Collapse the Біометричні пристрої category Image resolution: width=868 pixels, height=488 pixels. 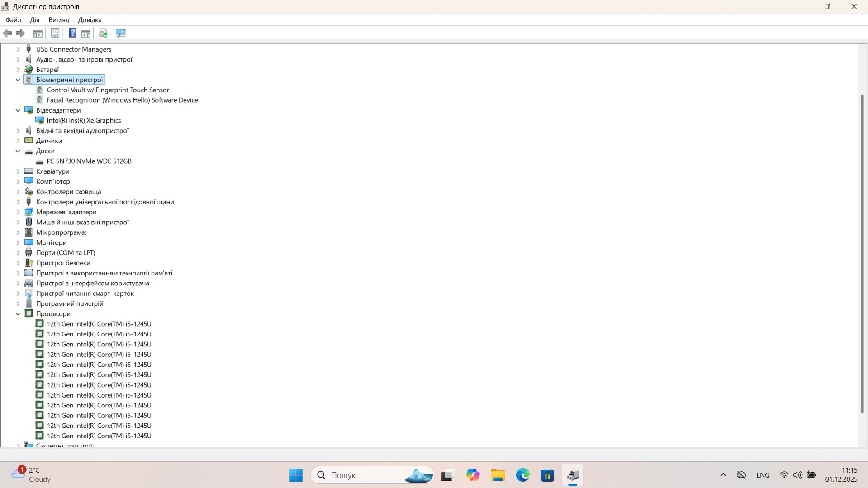tap(18, 80)
